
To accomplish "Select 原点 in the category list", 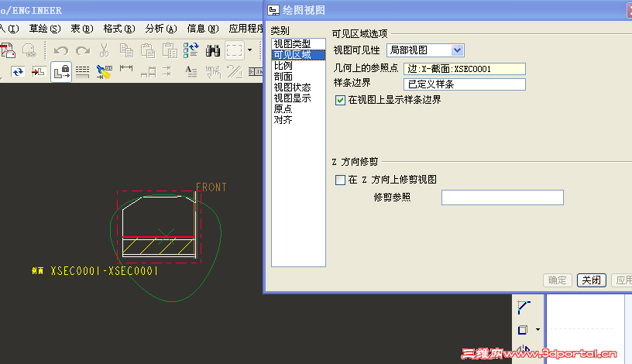I will click(x=298, y=109).
